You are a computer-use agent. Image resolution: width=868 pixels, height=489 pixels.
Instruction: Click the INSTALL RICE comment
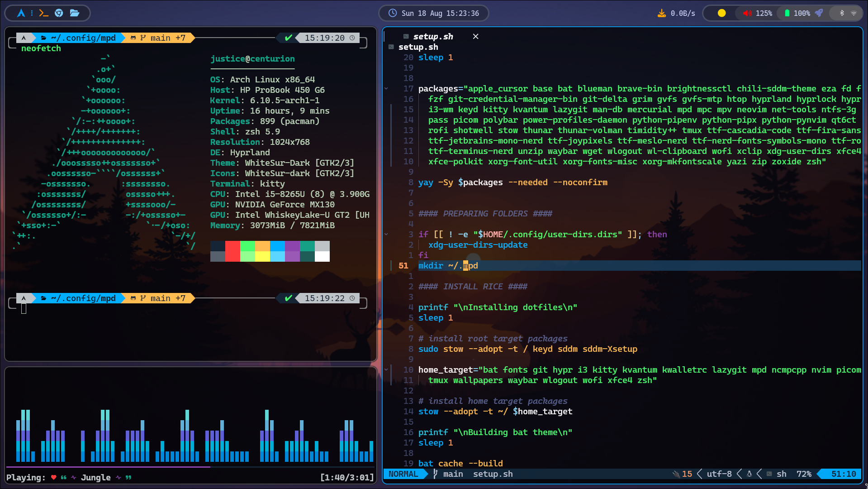click(473, 287)
